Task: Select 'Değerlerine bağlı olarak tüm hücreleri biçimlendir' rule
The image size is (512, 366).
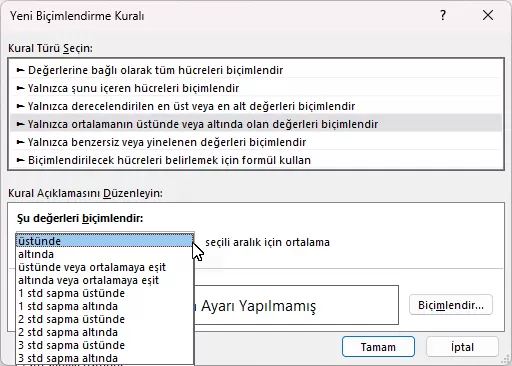Action: 256,70
